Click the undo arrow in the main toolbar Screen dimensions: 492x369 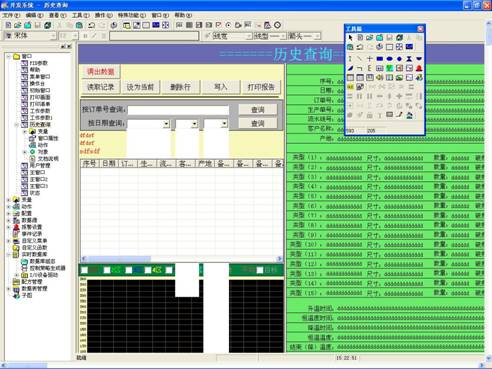click(91, 25)
